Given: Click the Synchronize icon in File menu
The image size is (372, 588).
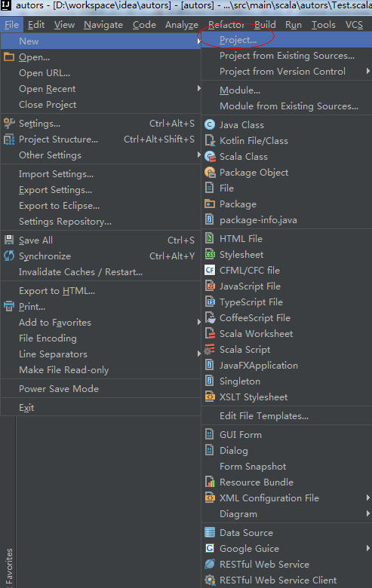Looking at the screenshot, I should tap(8, 256).
